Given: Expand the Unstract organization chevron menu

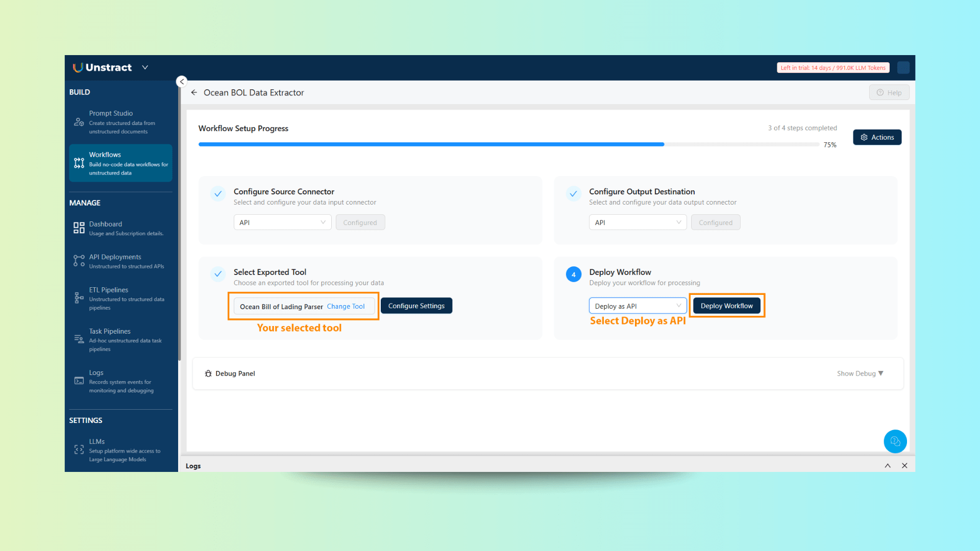Looking at the screenshot, I should (x=145, y=67).
